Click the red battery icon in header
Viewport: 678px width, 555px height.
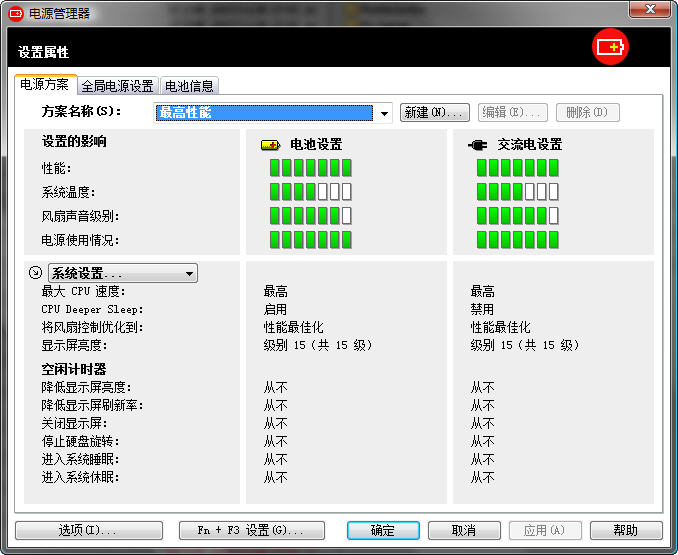609,47
